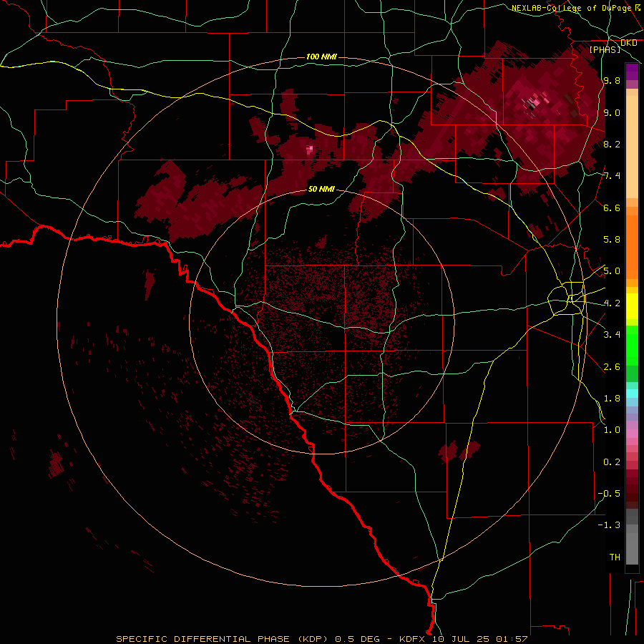Screen dimensions: 644x644
Task: Click the -1.3 scale value
Action: pos(609,525)
